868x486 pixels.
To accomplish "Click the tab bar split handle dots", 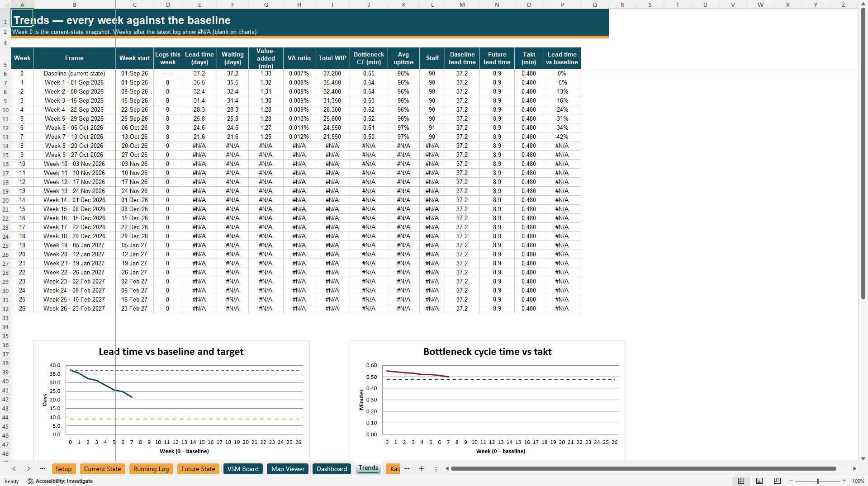I will coord(436,469).
